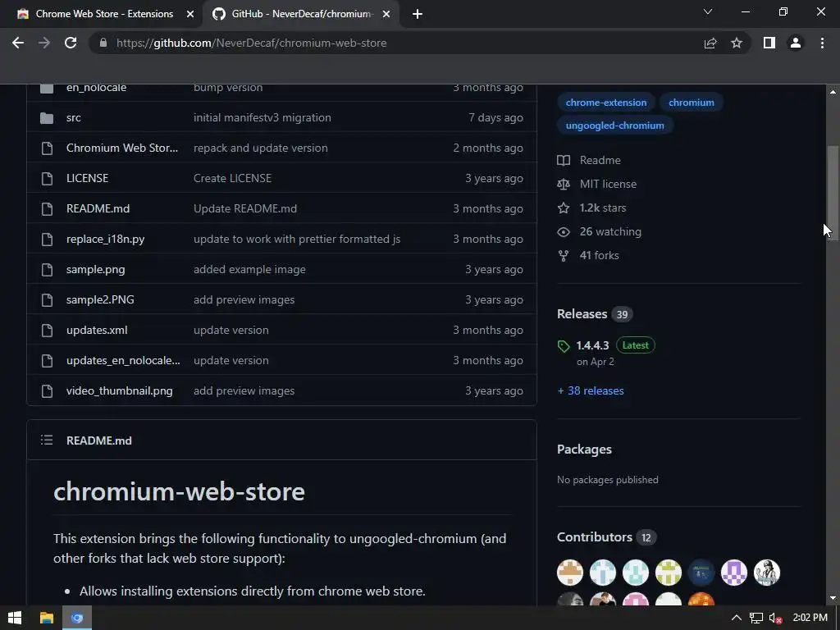Show hidden system tray icons
Screen dimensions: 840x630
pos(737,619)
